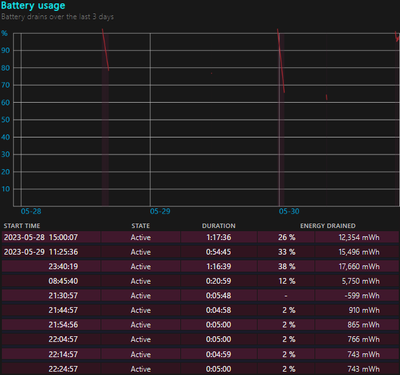Click the red drain line near 05-30
Screen dimensions: 400x375
click(281, 61)
